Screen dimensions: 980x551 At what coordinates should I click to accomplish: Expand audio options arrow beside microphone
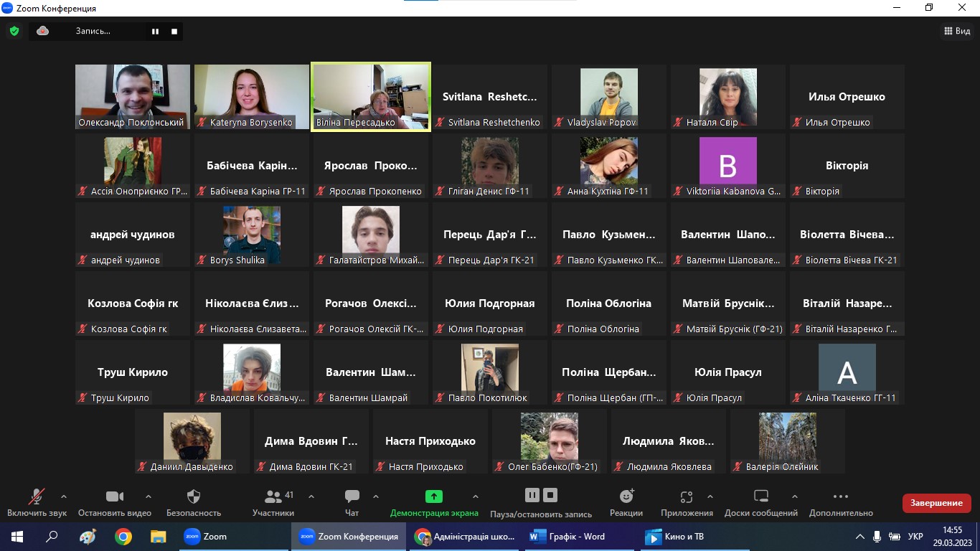pyautogui.click(x=64, y=496)
